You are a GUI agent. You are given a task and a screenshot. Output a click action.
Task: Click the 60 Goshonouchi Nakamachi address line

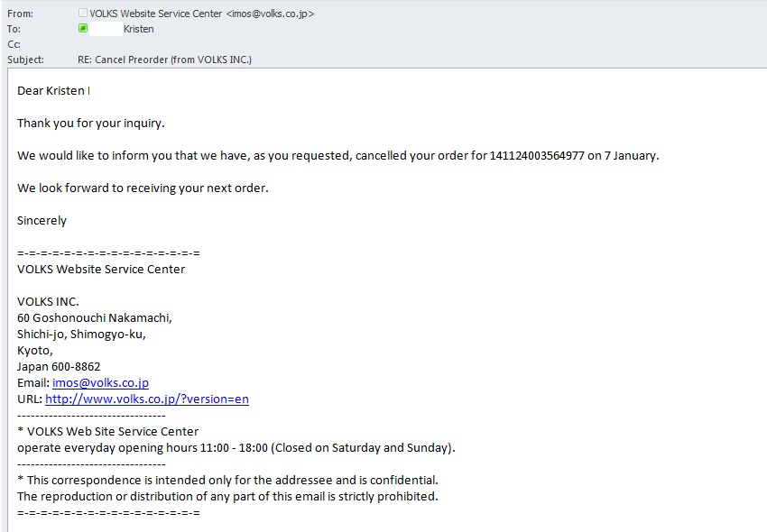point(95,317)
